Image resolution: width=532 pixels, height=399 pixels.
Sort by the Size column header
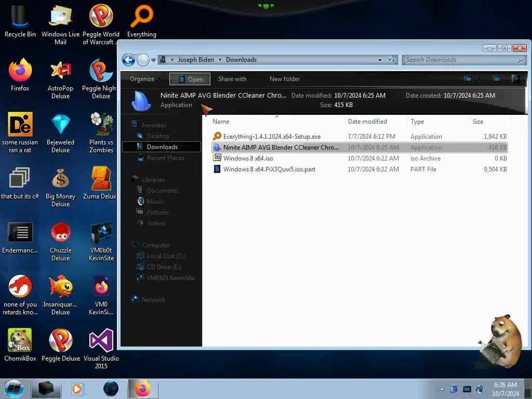489,122
